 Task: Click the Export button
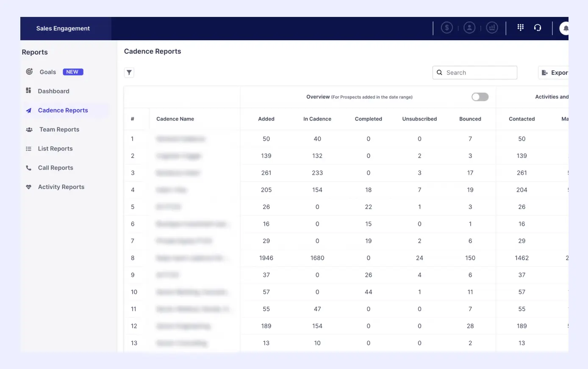(555, 73)
